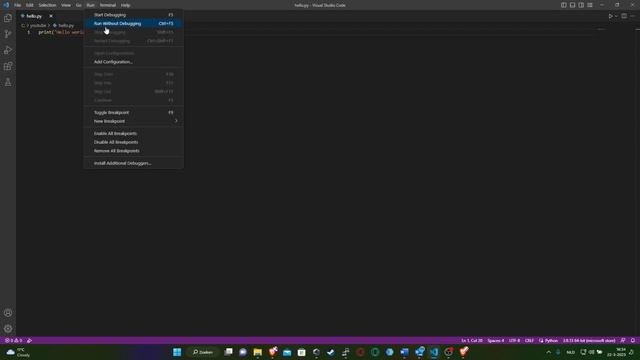Click the taskbar clock and date
This screenshot has height=360, width=640.
tap(617, 352)
